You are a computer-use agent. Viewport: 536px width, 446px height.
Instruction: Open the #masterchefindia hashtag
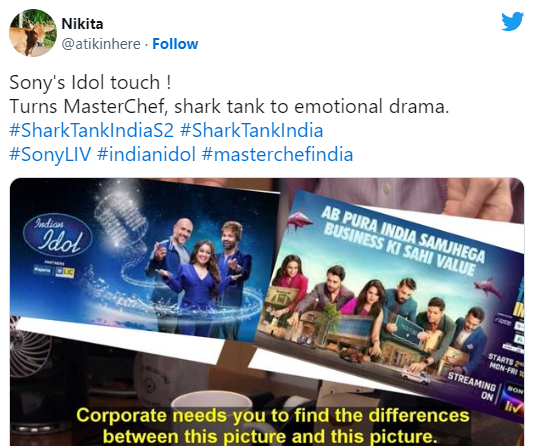pyautogui.click(x=277, y=154)
